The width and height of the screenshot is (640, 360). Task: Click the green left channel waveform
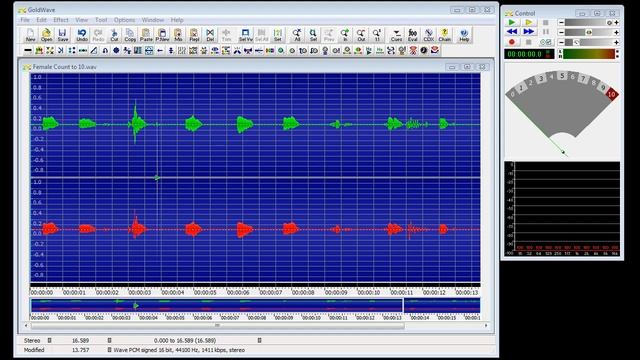(255, 124)
